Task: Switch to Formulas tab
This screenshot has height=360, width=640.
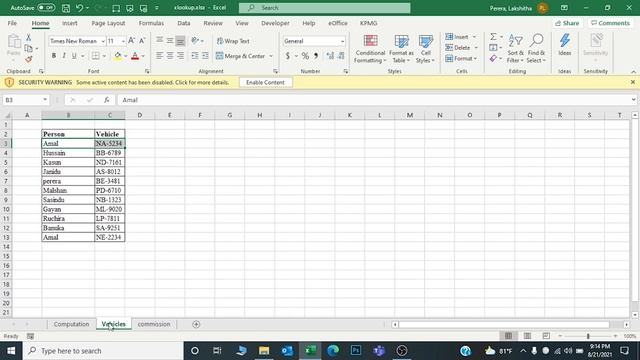Action: (x=151, y=23)
